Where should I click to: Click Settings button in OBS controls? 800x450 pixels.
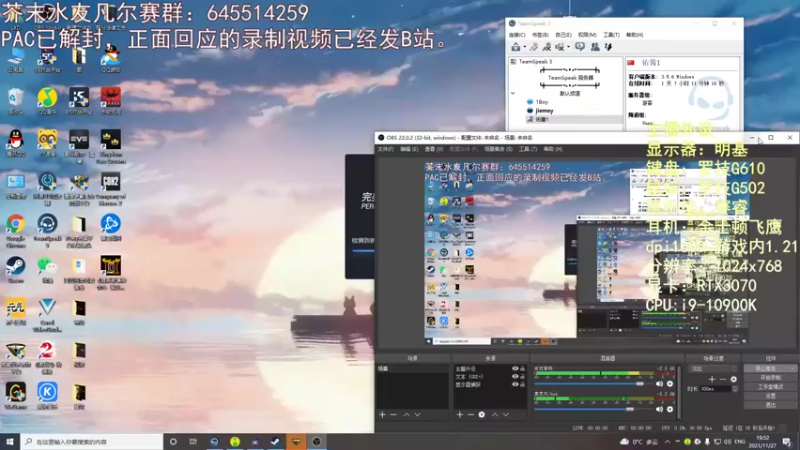(x=770, y=396)
